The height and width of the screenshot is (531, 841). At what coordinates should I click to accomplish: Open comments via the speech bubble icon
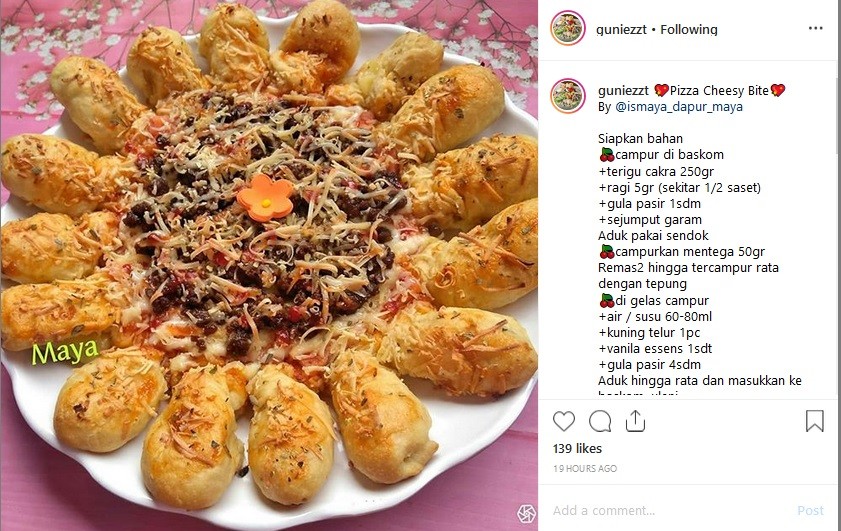click(x=600, y=421)
